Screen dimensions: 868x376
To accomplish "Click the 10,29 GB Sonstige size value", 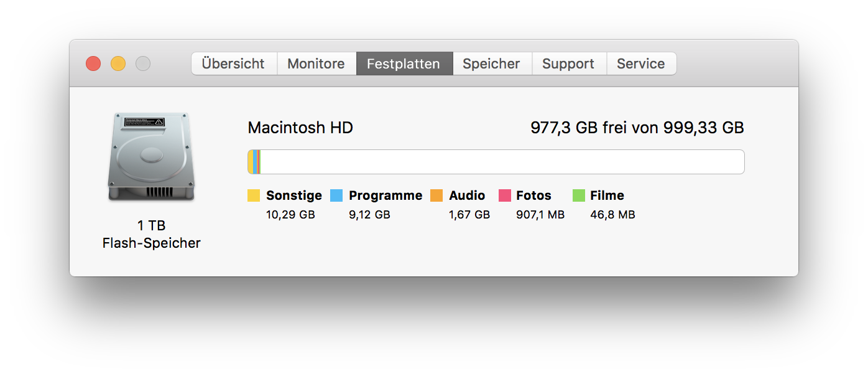I will (290, 215).
